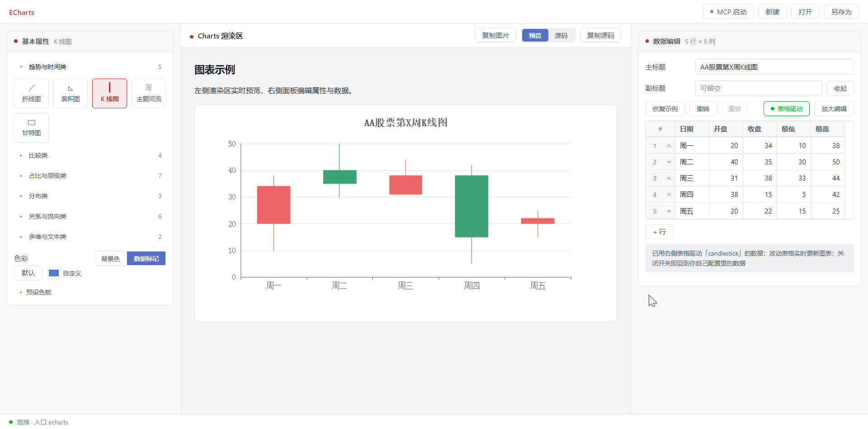Viewport: 868px width, 429px height.
Task: Add a row with + 行
Action: coord(659,232)
